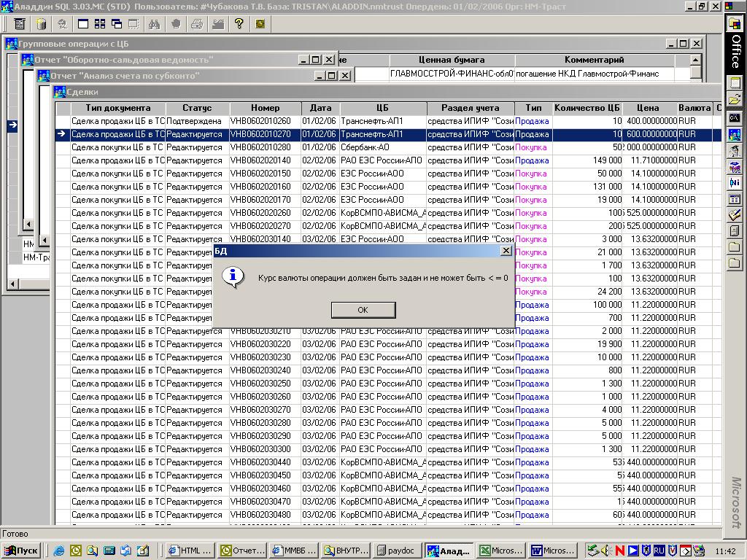Sort deals by Статус column header
The image size is (747, 560).
pos(197,108)
